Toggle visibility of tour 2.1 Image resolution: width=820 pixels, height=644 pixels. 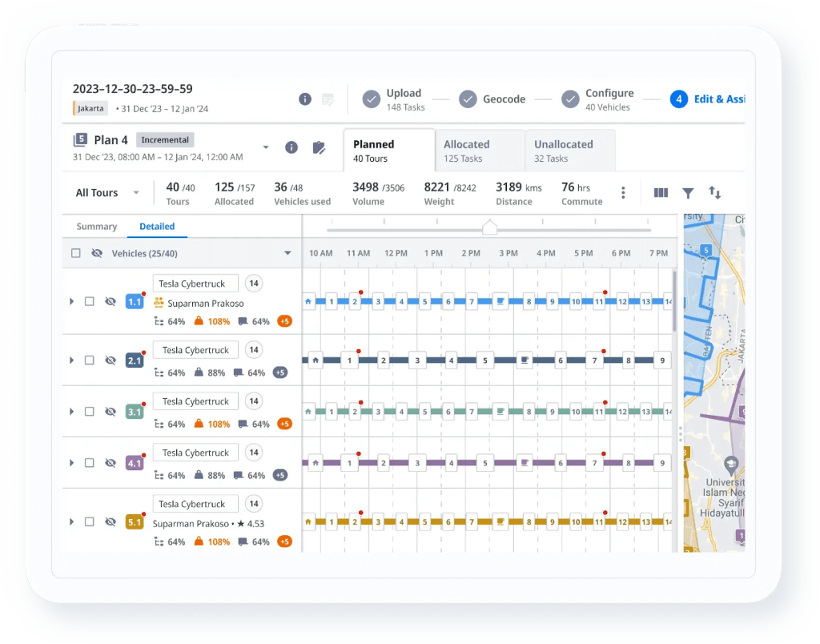111,360
